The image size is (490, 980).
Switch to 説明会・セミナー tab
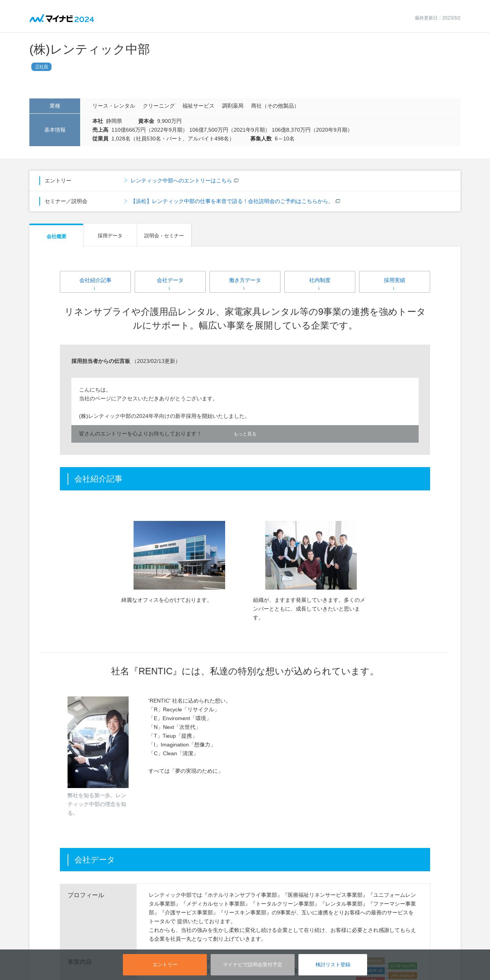tap(164, 235)
